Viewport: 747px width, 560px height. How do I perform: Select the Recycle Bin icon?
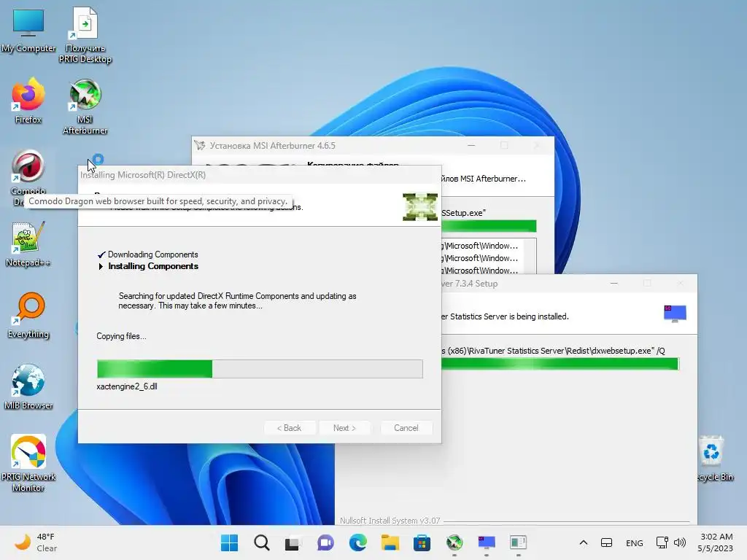point(712,458)
